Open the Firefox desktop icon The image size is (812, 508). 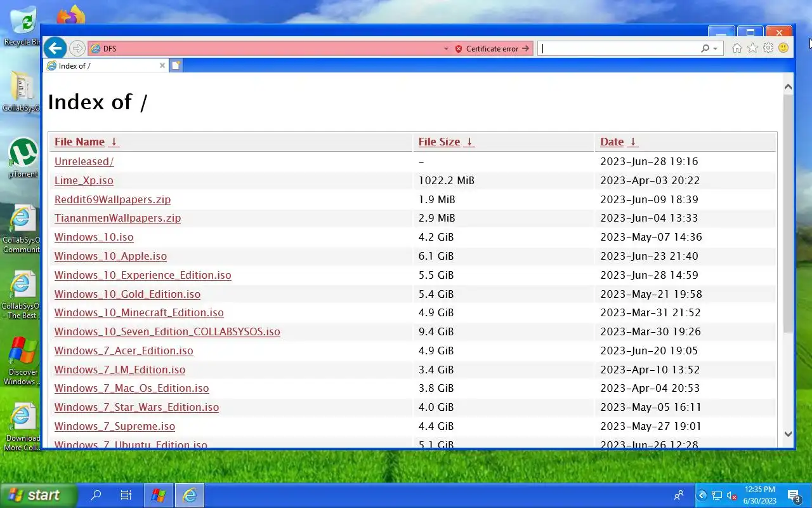(71, 14)
